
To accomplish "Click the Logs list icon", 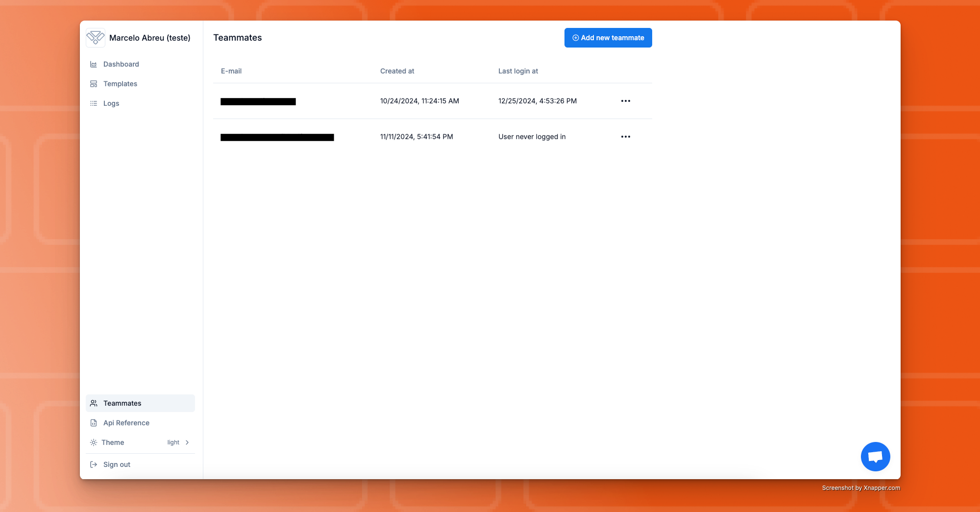I will (94, 103).
